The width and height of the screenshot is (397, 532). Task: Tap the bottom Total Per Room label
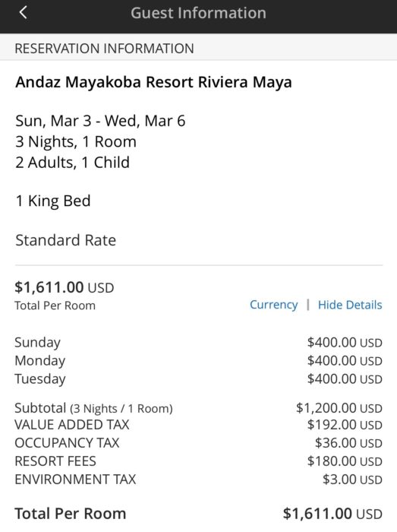point(71,514)
